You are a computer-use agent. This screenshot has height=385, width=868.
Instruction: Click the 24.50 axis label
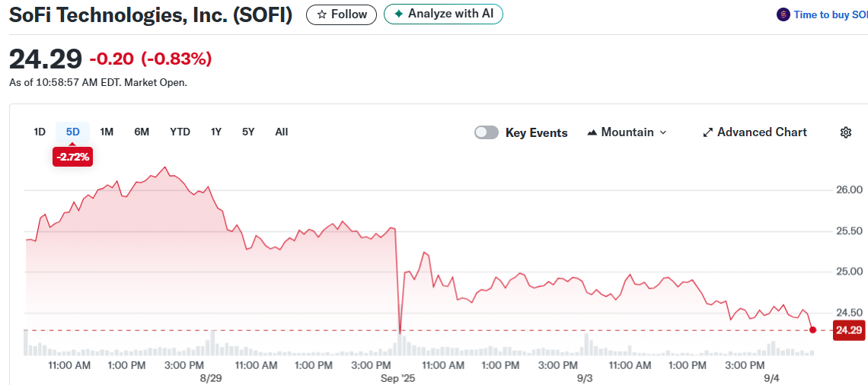tap(849, 313)
